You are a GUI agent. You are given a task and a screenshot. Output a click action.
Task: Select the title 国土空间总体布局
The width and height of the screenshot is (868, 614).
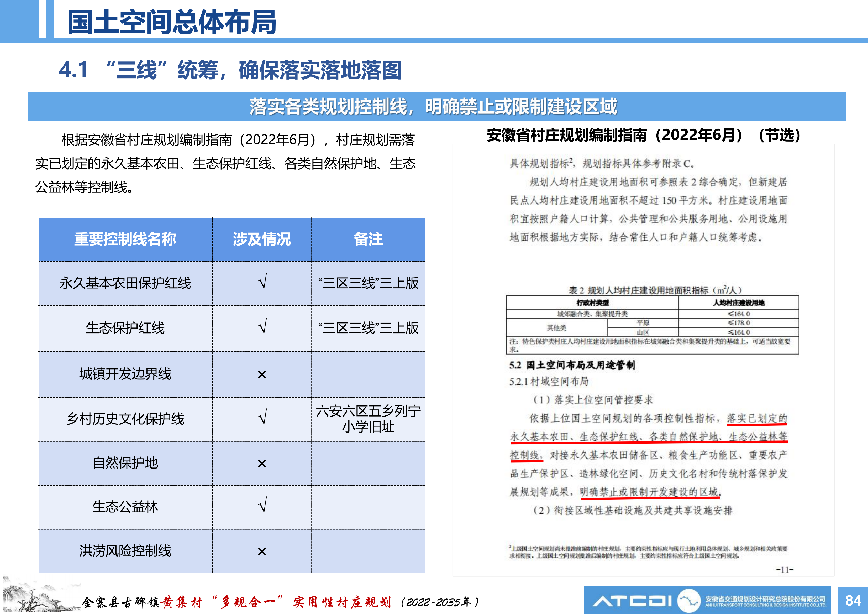coord(172,22)
